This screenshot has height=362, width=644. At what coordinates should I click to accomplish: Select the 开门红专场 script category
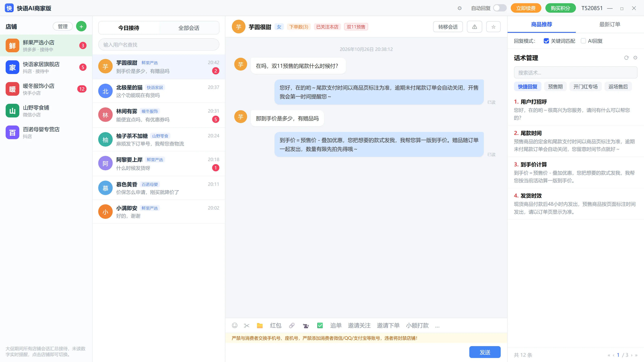point(585,86)
